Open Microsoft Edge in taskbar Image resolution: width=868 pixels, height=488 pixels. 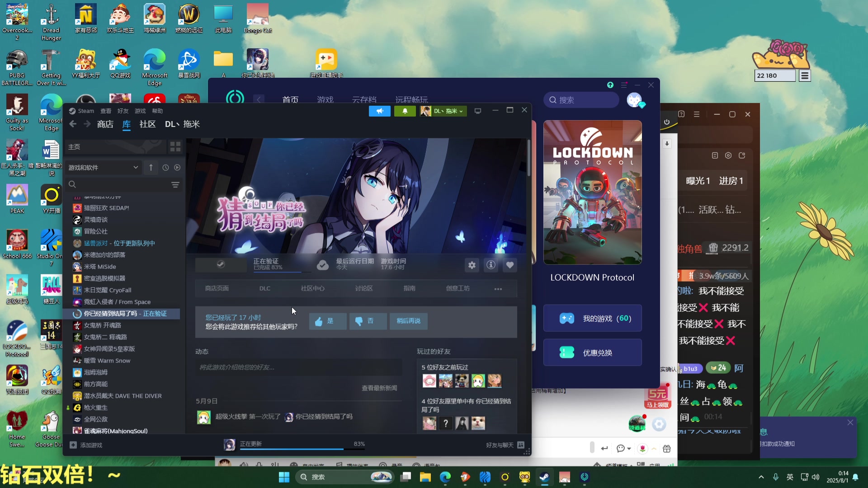(445, 477)
